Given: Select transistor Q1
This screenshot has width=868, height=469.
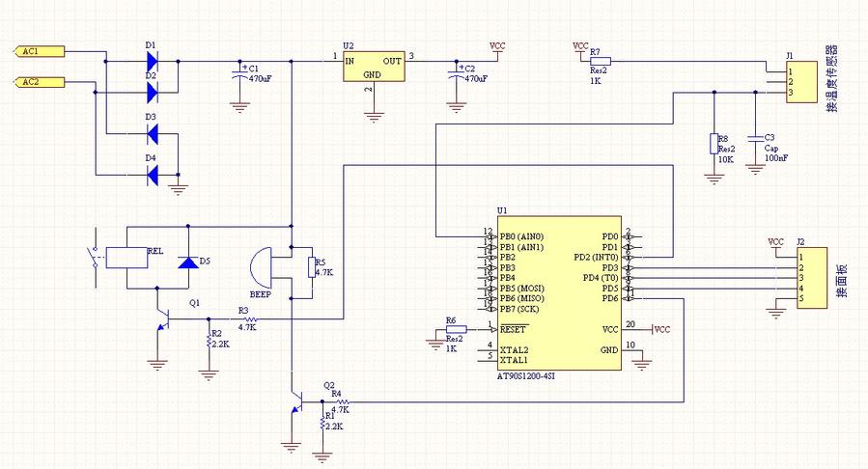Looking at the screenshot, I should point(166,321).
